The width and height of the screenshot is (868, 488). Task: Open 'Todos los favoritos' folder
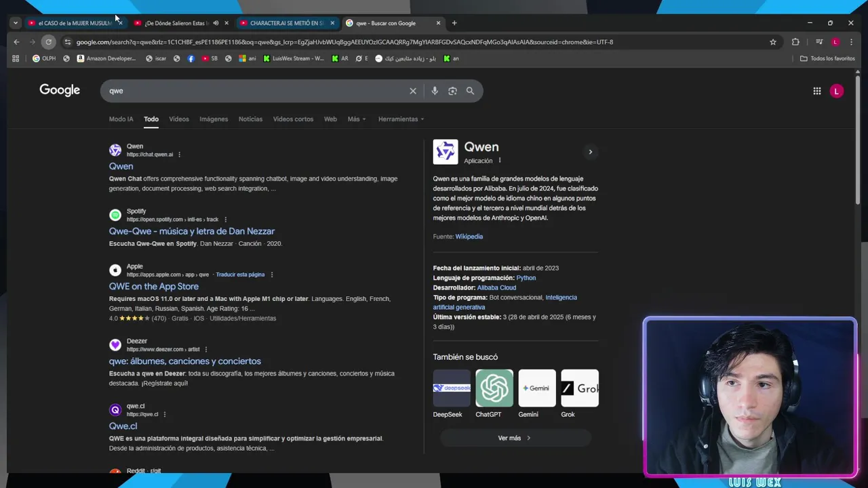coord(827,58)
